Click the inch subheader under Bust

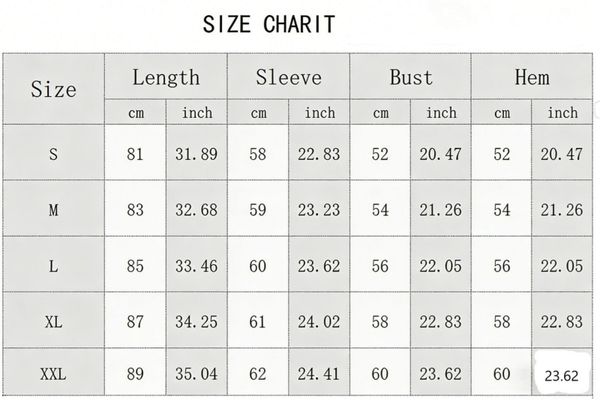(x=441, y=113)
